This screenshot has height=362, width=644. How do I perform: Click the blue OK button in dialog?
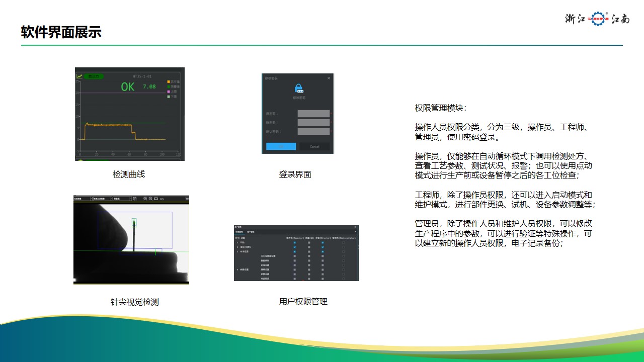(281, 147)
